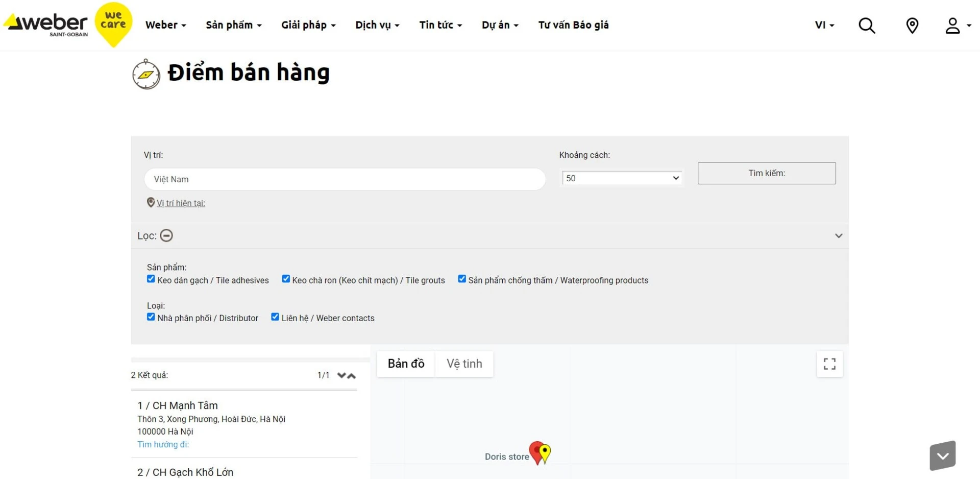Uncheck Keo dán gạch / Tile adhesives filter
This screenshot has height=479, width=980.
[x=151, y=279]
